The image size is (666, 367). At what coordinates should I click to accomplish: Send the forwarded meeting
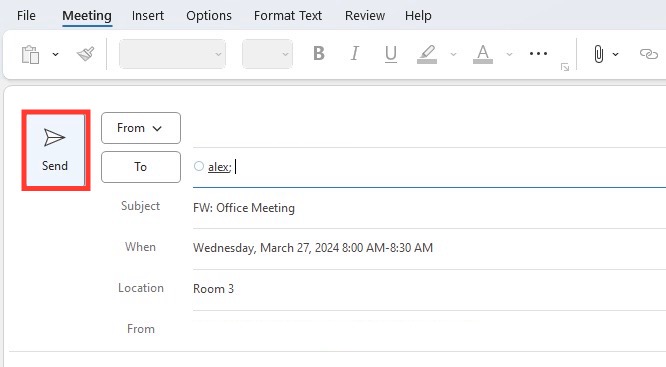point(55,150)
